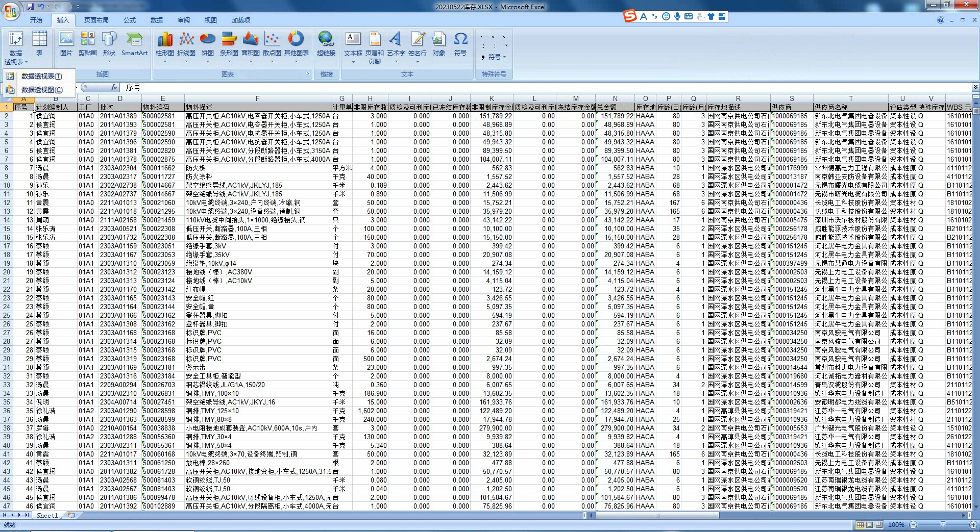Switch to Page Layout view in status bar
Screen dimensions: 980x532
869,524
